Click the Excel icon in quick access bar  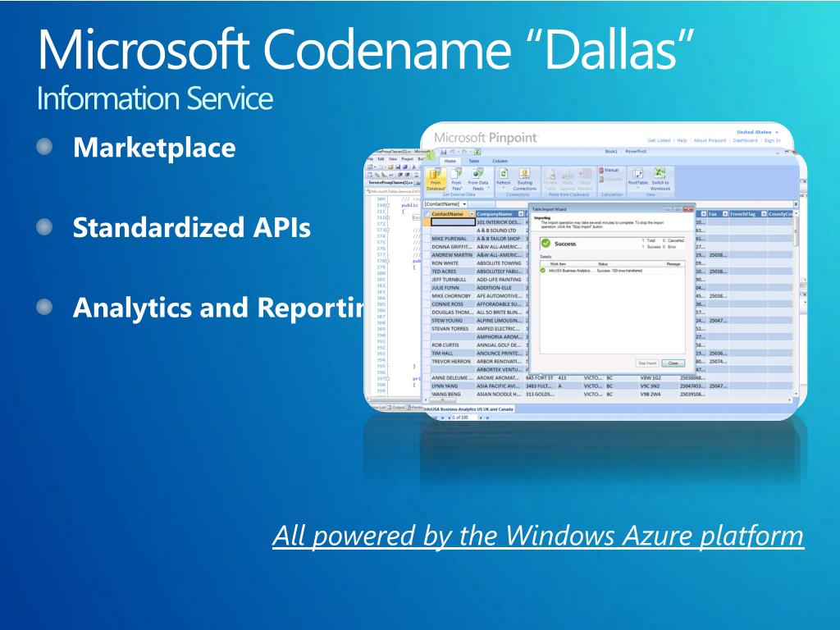477,152
